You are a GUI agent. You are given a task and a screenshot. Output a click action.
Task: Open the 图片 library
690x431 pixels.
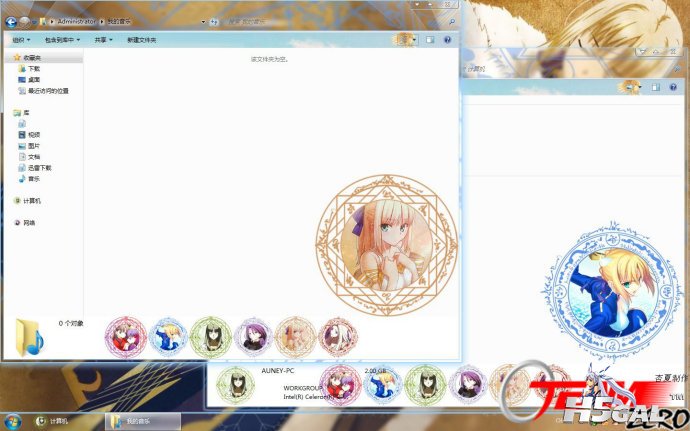coord(29,146)
